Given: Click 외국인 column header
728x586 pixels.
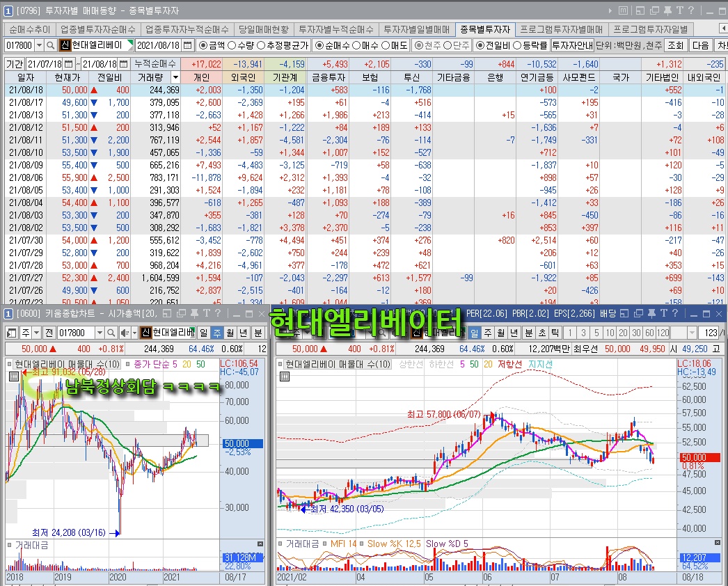Looking at the screenshot, I should coord(244,77).
